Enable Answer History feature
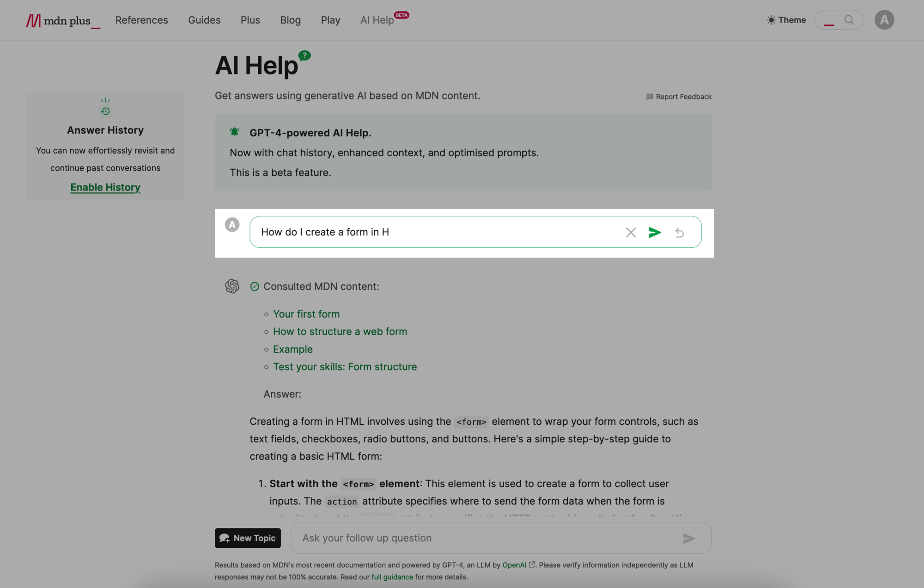 coord(105,187)
